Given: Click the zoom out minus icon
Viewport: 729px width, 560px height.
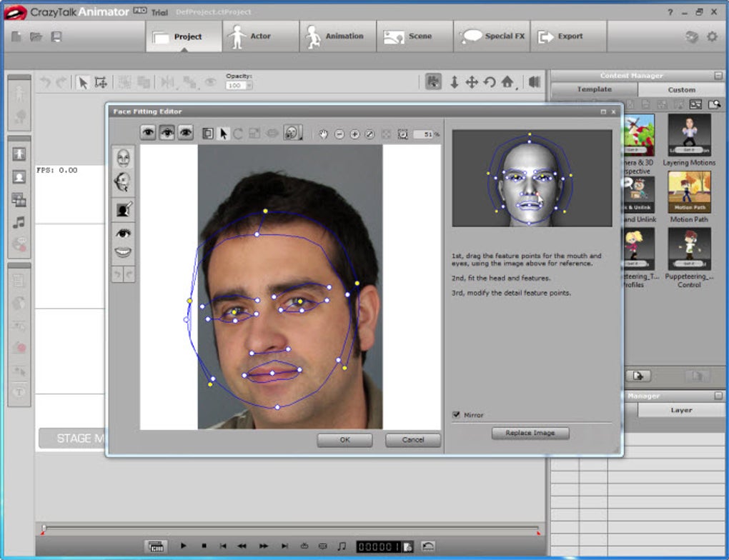Looking at the screenshot, I should (x=339, y=134).
